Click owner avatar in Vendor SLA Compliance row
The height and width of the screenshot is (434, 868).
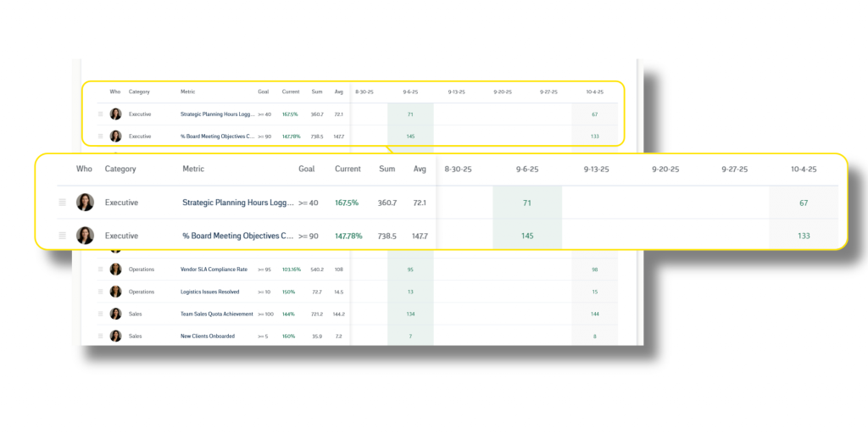pyautogui.click(x=115, y=270)
